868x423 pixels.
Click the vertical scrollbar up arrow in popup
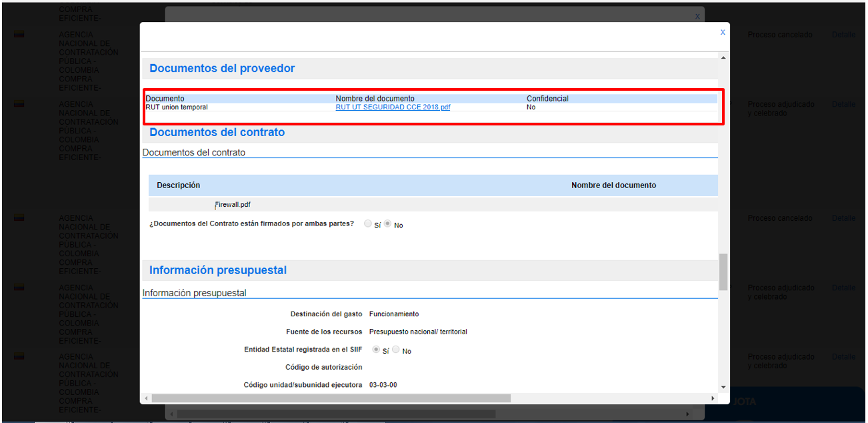(x=723, y=59)
